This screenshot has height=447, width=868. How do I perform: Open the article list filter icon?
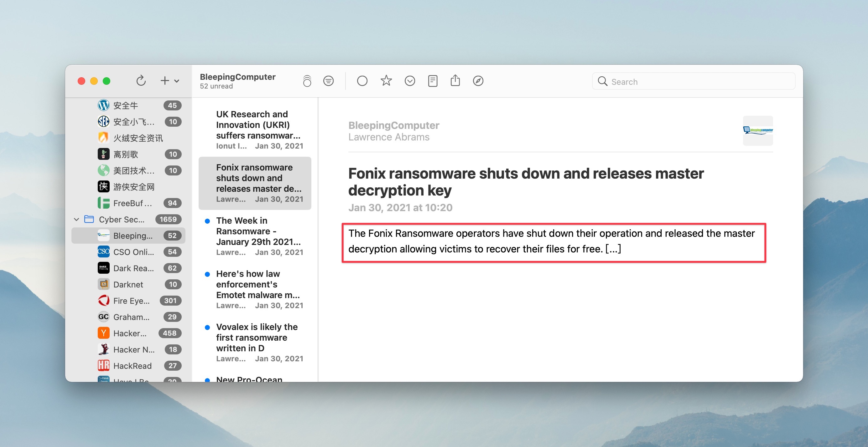click(328, 81)
